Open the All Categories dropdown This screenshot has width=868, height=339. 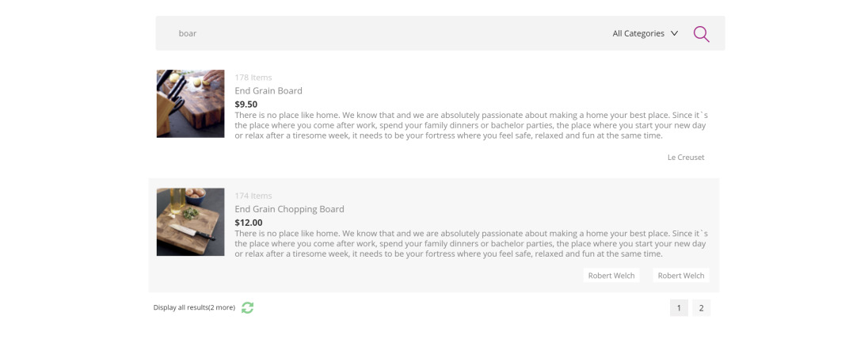click(x=645, y=34)
